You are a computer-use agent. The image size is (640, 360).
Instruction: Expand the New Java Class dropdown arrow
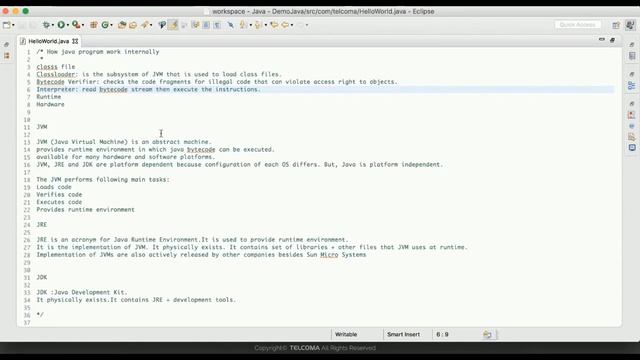[111, 25]
